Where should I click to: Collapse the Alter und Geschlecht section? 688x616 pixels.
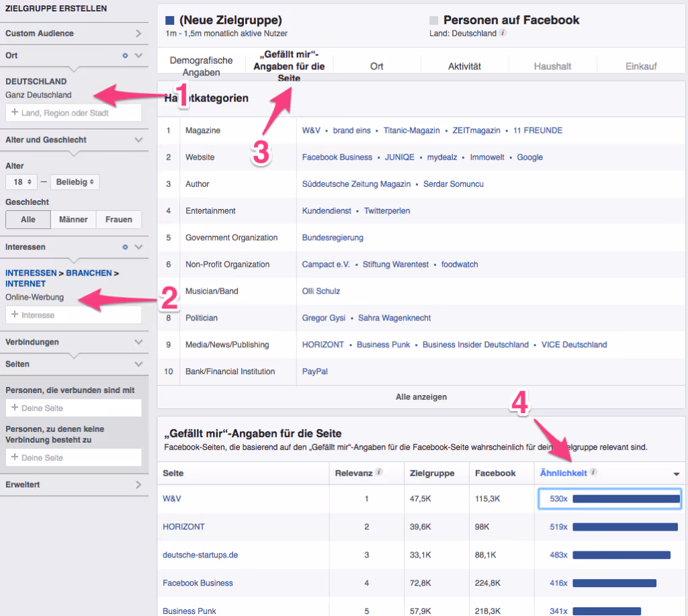click(138, 140)
